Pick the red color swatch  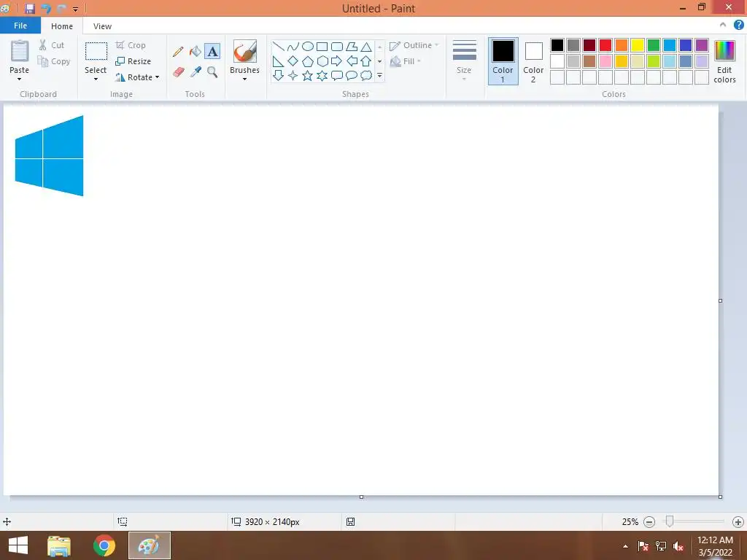pyautogui.click(x=605, y=45)
